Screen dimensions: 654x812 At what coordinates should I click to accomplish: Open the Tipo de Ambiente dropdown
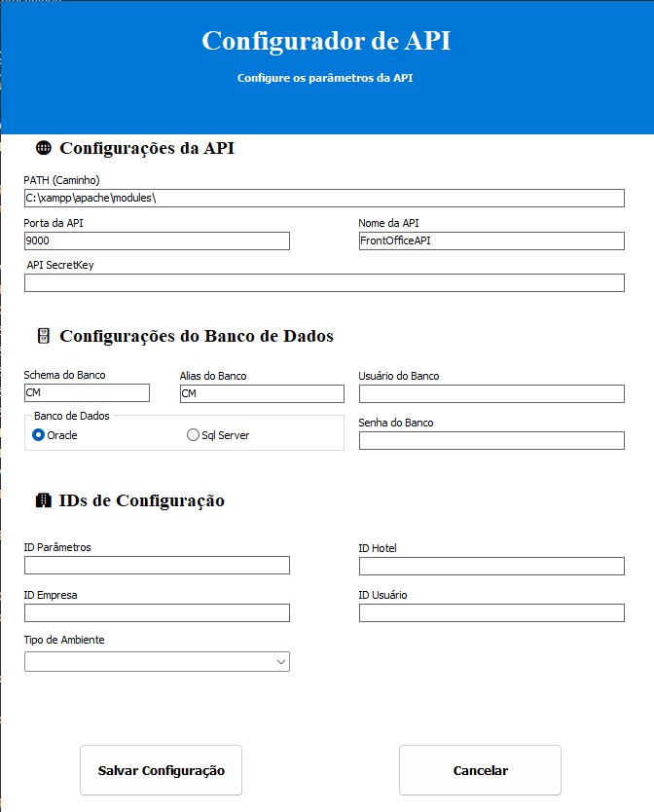click(x=157, y=662)
